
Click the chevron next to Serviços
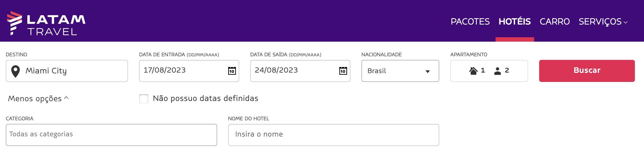[626, 22]
